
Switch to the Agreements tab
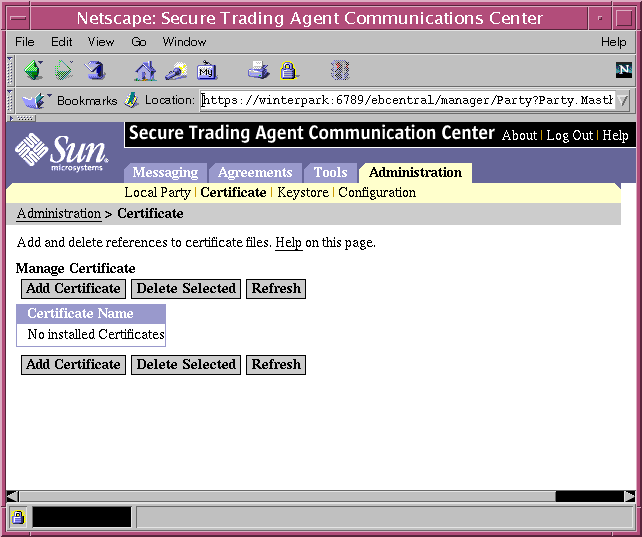pos(255,173)
